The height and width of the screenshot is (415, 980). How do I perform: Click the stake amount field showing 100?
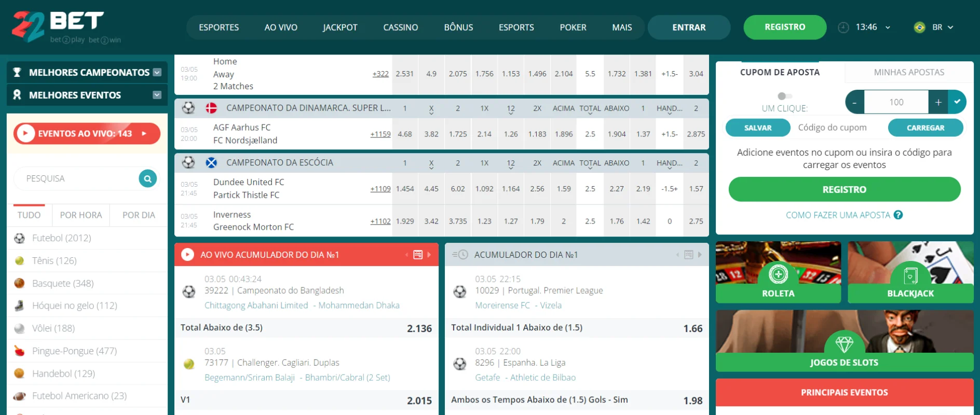(x=896, y=102)
